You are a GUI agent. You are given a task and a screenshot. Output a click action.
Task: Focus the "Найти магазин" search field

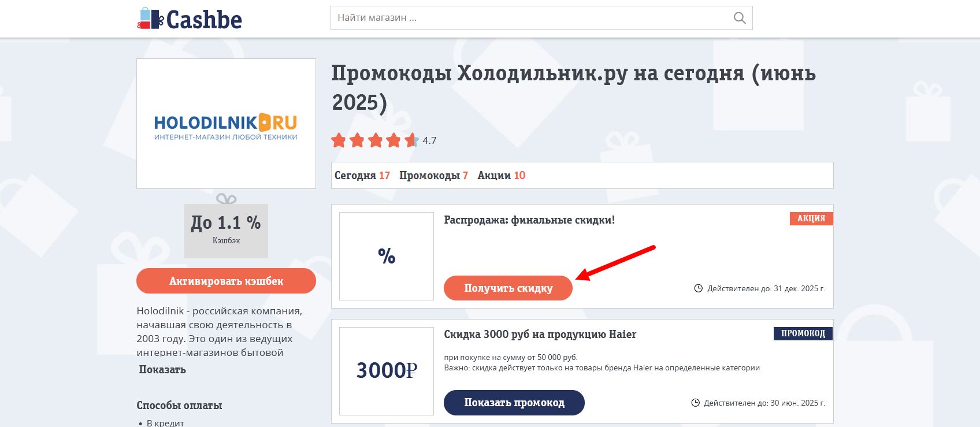point(541,18)
